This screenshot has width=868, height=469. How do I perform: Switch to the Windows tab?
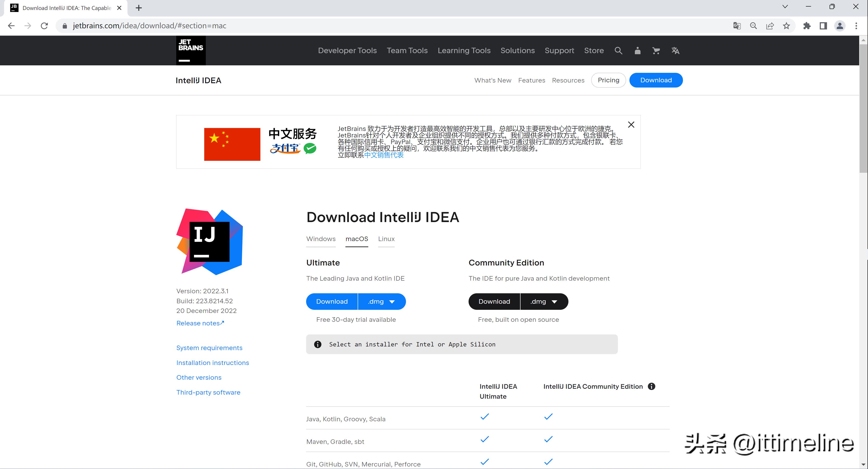tap(321, 239)
